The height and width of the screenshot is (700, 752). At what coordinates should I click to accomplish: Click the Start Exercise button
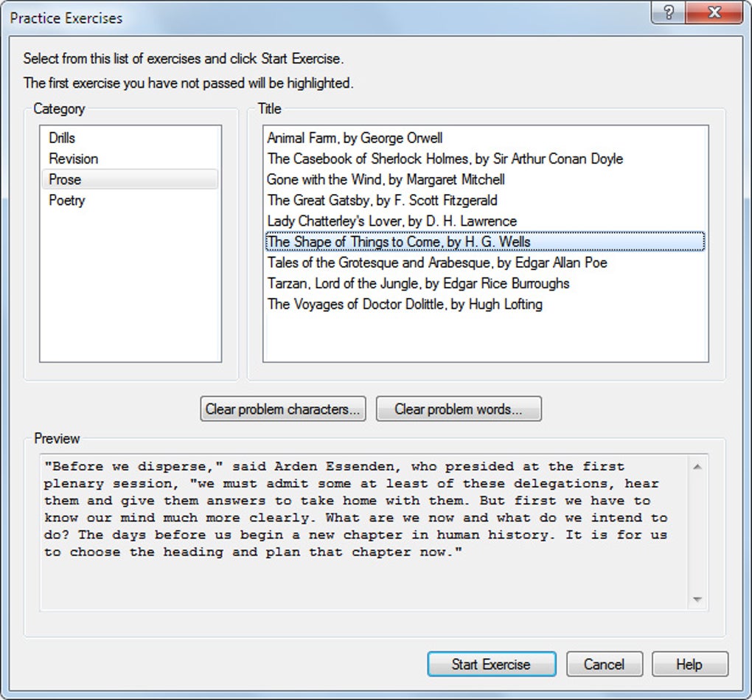click(x=492, y=664)
